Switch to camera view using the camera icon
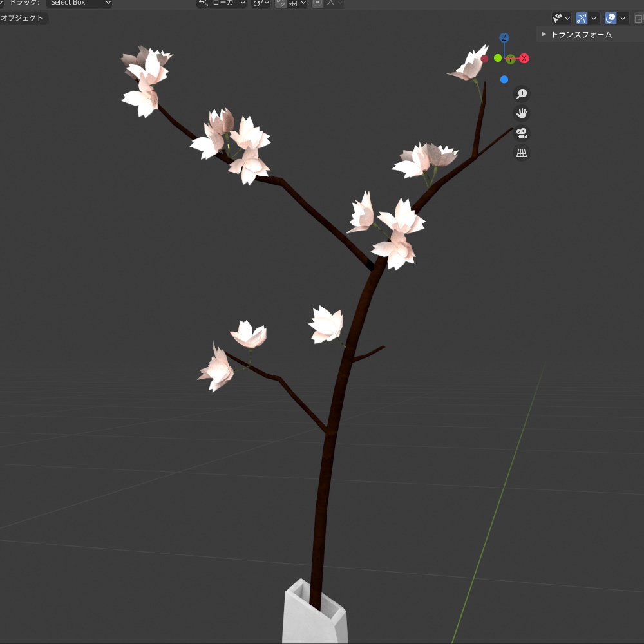Image resolution: width=644 pixels, height=644 pixels. 522,134
